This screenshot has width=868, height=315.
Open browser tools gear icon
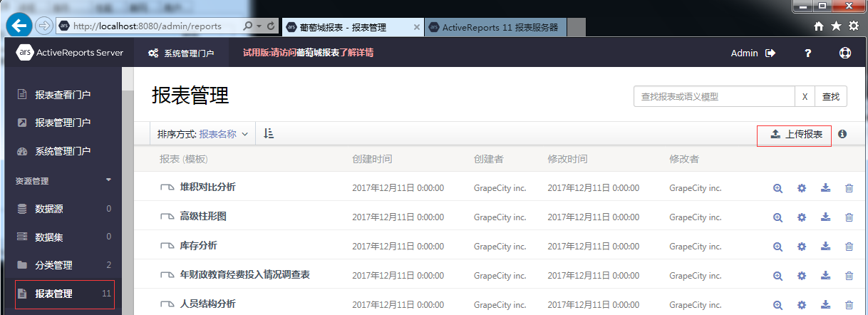(x=853, y=26)
